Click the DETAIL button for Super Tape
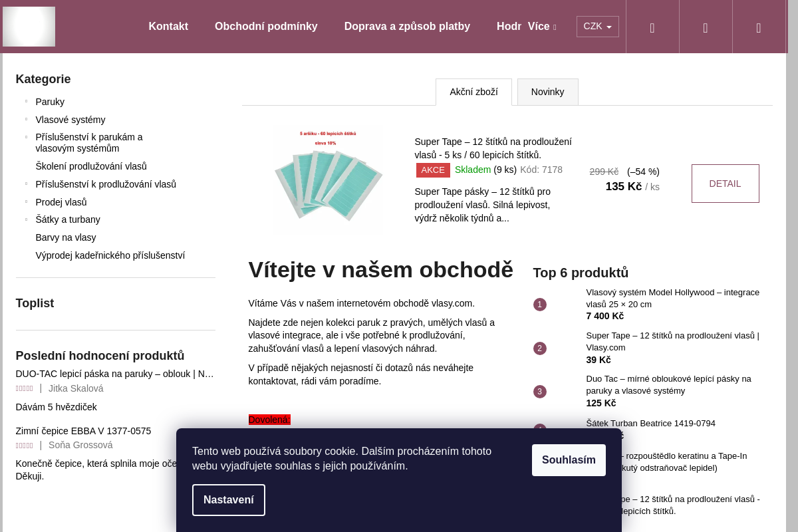This screenshot has height=532, width=798. coord(725,184)
